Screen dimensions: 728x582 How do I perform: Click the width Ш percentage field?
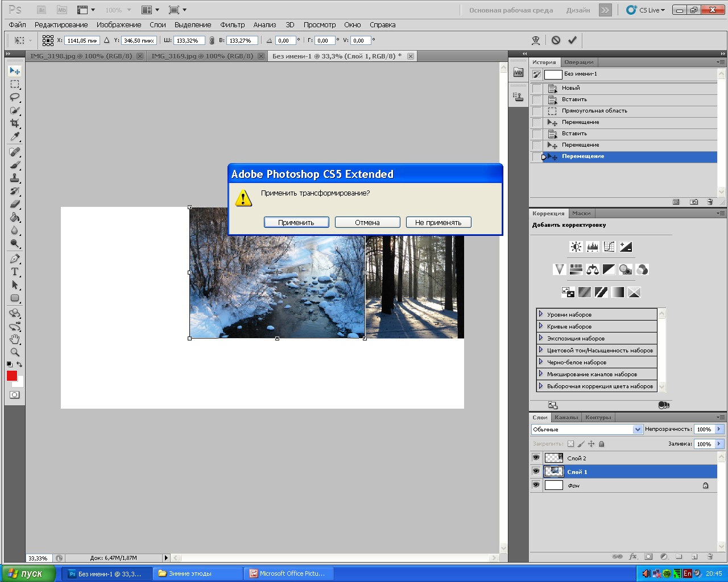[191, 40]
